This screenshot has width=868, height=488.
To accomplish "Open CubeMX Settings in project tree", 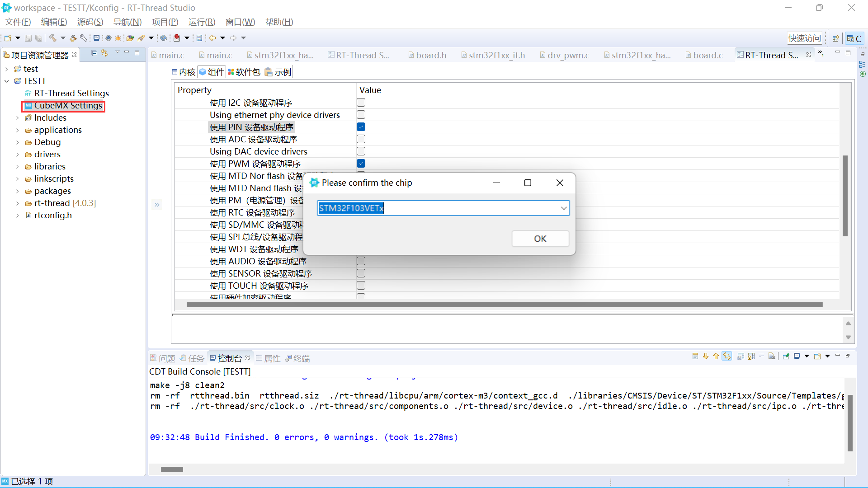I will click(68, 106).
